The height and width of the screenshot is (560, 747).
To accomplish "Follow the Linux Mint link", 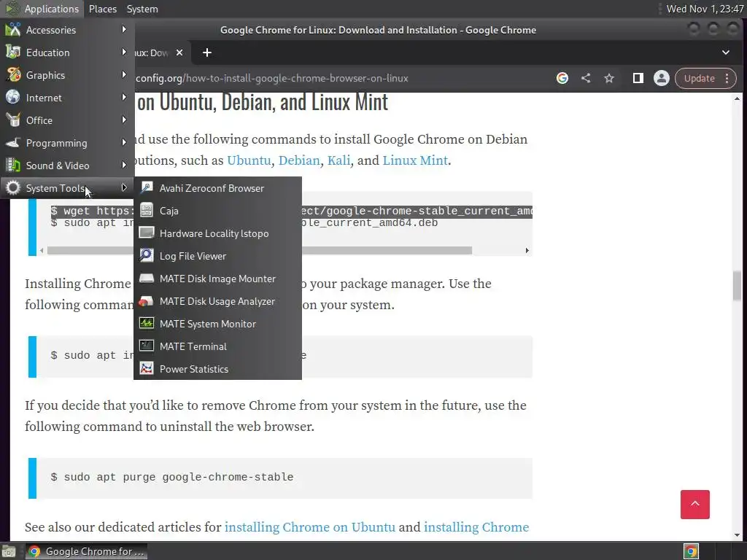I will click(415, 160).
